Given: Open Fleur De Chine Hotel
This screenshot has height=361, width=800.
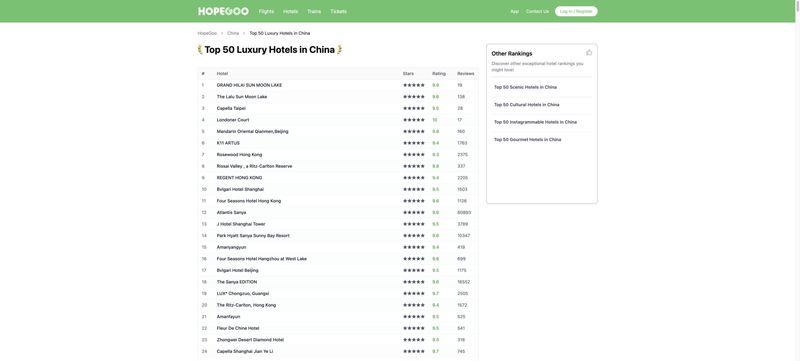Looking at the screenshot, I should click(x=238, y=328).
